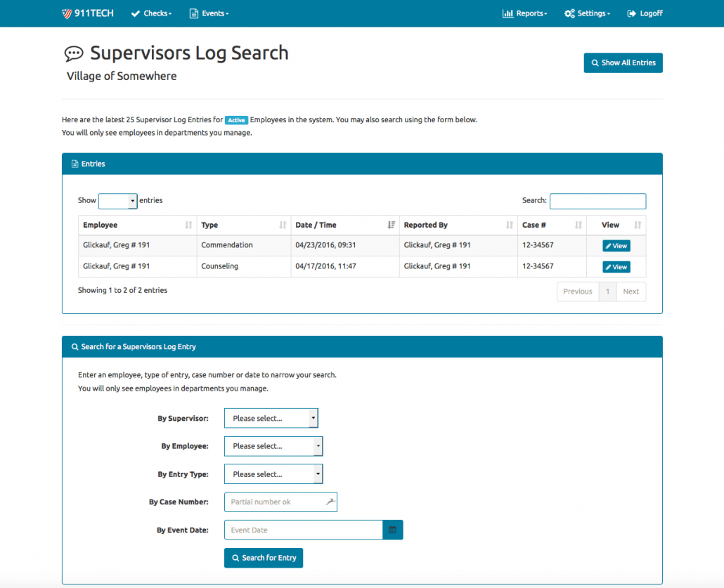This screenshot has height=588, width=724.
Task: Click the Show All Entries button
Action: (623, 63)
